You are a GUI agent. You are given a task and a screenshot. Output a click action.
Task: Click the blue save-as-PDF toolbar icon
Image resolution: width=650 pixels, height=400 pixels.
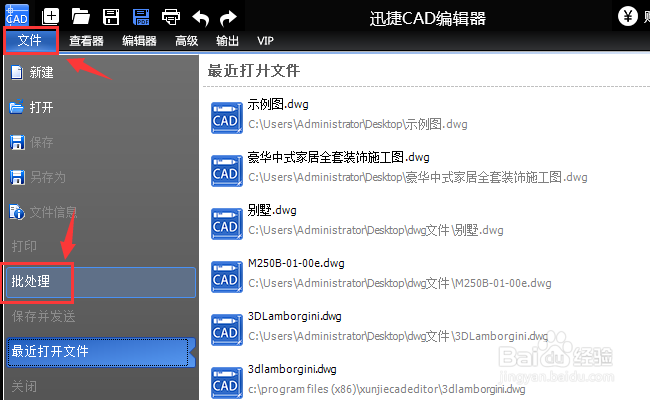(x=141, y=17)
